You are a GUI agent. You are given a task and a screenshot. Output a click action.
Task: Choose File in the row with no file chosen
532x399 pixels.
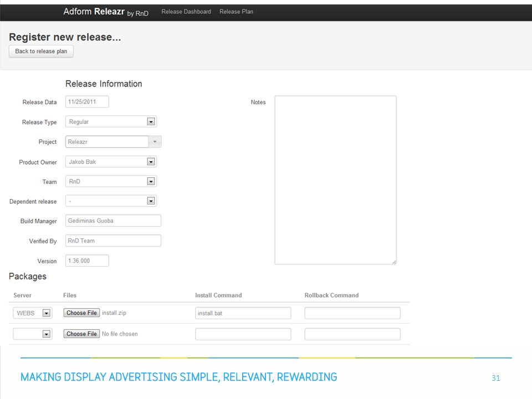(82, 334)
